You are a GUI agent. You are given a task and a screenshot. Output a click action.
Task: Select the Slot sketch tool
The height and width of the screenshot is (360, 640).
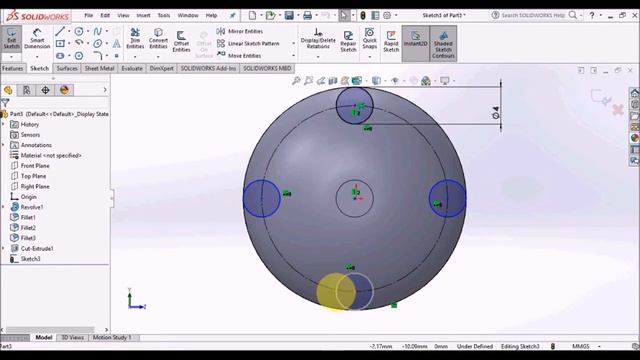(60, 56)
